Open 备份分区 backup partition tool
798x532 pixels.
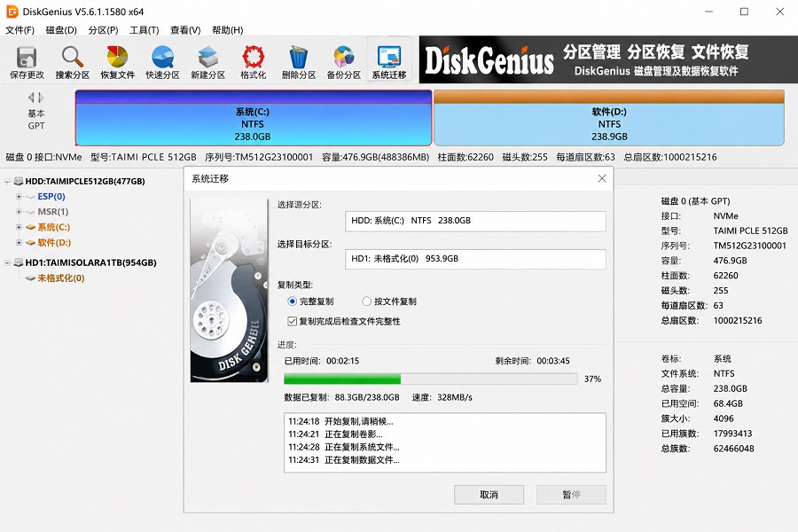[343, 62]
